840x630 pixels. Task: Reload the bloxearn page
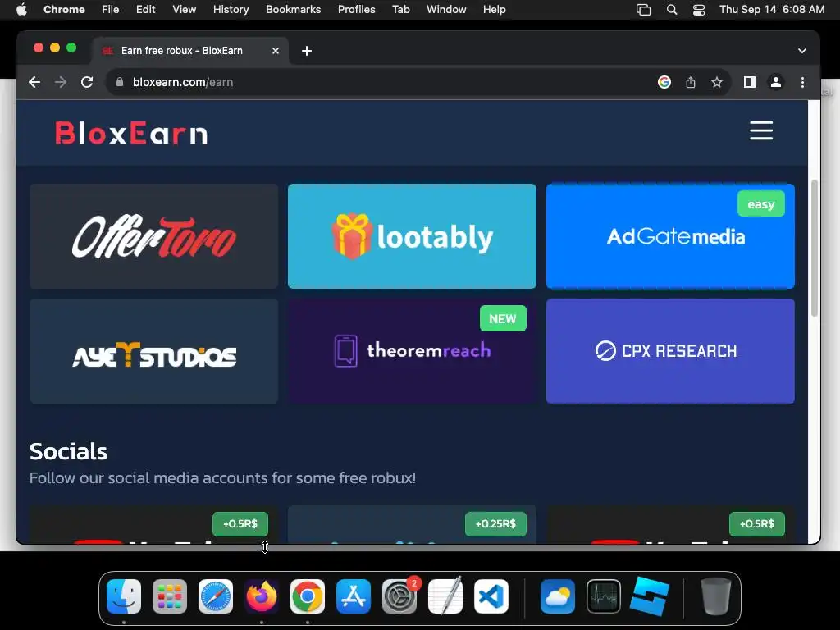coord(87,82)
